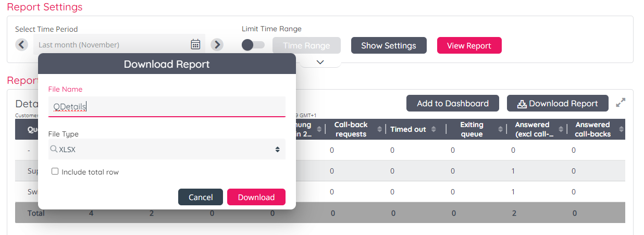The height and width of the screenshot is (235, 644).
Task: Open Last month (November) period selector
Action: click(x=112, y=45)
